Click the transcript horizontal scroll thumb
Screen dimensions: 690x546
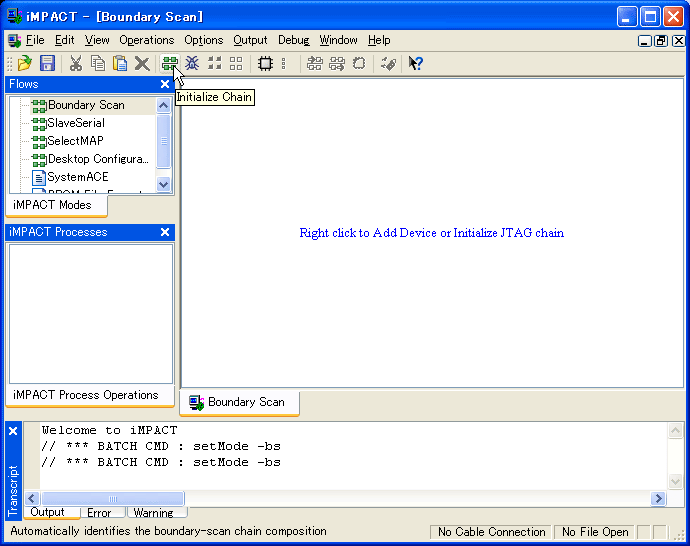pos(113,498)
